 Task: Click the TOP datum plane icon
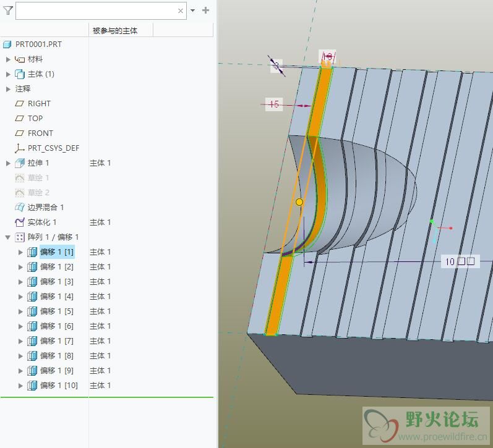point(20,119)
